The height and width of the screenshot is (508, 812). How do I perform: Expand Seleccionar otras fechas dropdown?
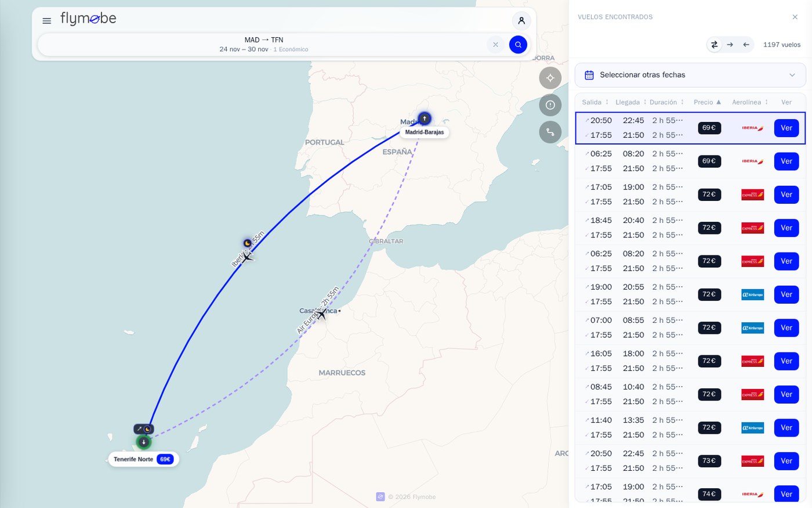pyautogui.click(x=690, y=75)
